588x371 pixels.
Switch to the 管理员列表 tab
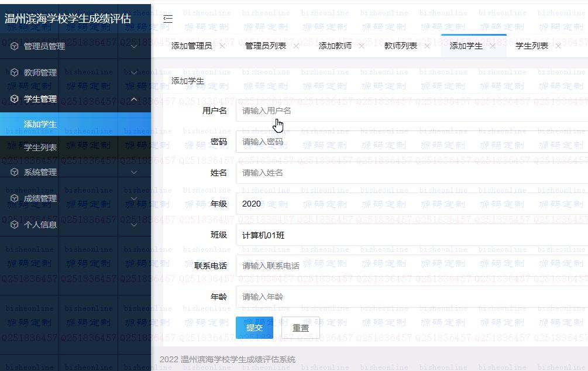[x=266, y=46]
